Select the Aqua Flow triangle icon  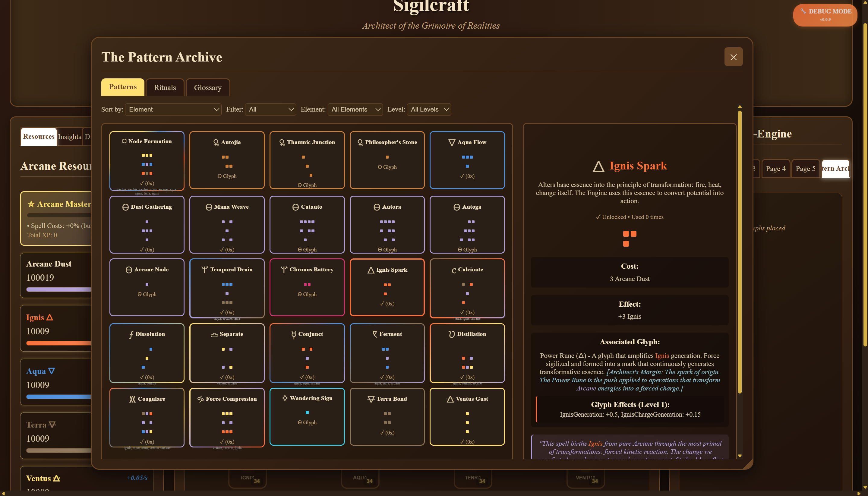[x=452, y=142]
